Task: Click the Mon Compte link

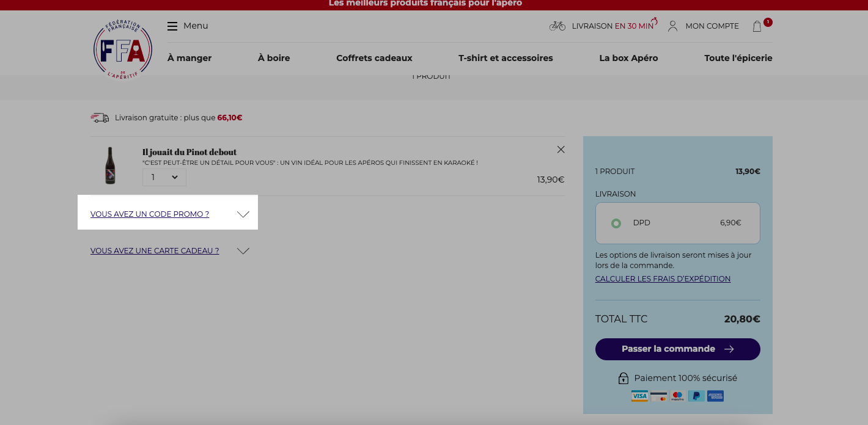Action: click(x=712, y=26)
